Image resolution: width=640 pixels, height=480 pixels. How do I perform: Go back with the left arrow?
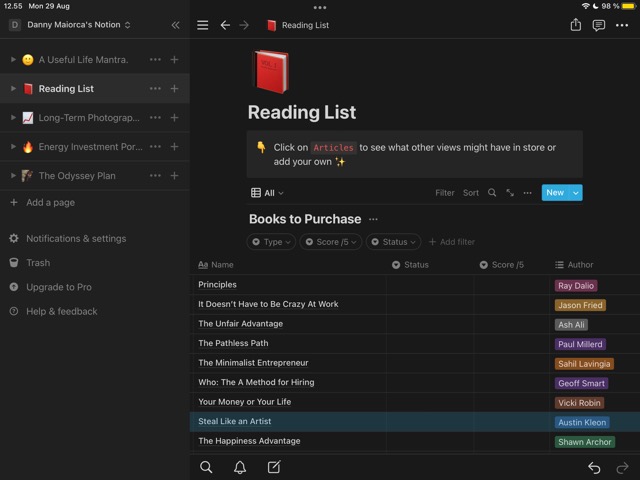[x=225, y=25]
